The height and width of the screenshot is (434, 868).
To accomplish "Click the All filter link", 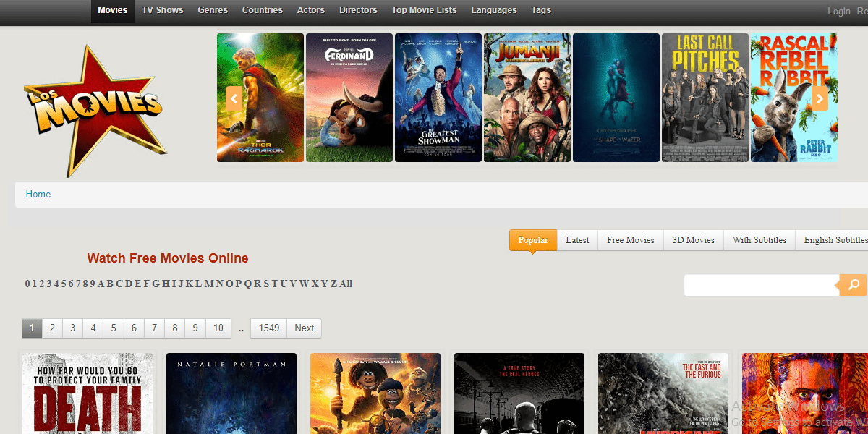I will [x=346, y=284].
